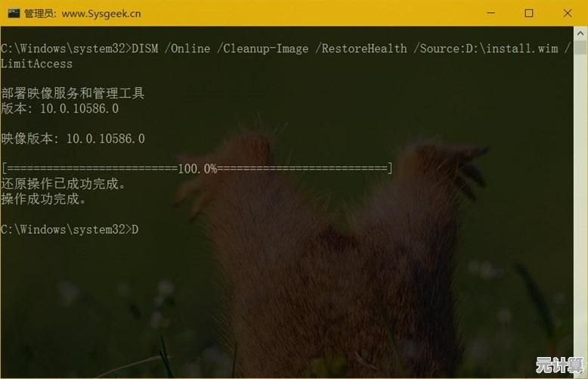Click the /Source:D:\install.wim path text
Viewport: 588px width, 379px height.
486,48
